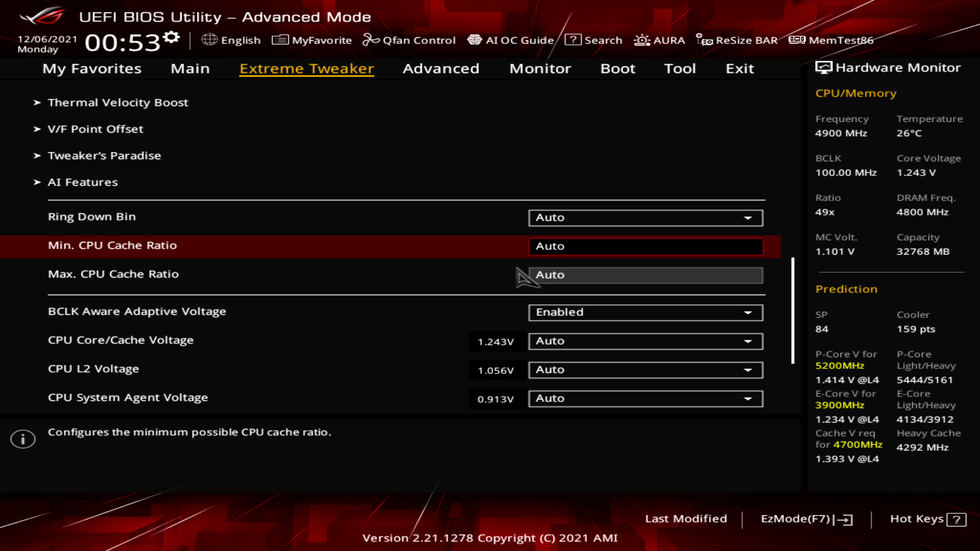Open MyFavorite list icon
This screenshot has height=551, width=980.
(280, 40)
